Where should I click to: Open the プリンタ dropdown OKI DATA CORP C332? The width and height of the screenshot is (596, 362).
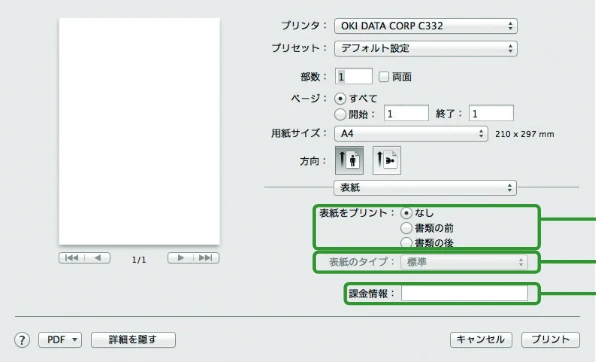click(426, 26)
